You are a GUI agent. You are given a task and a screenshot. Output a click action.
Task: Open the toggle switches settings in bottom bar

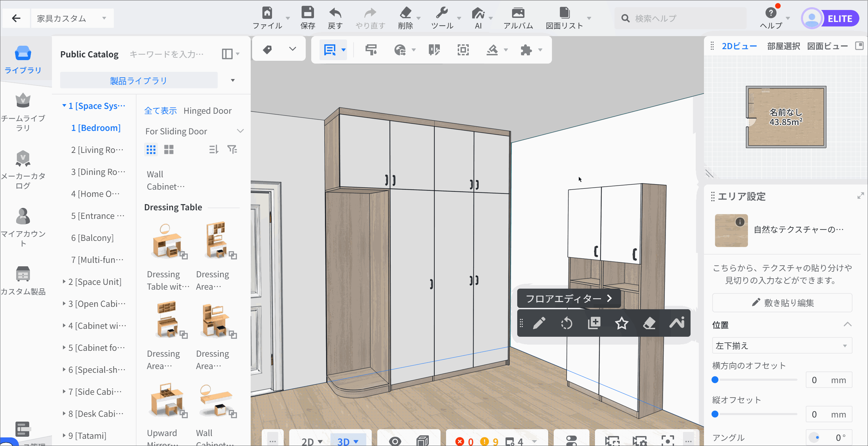click(x=571, y=441)
